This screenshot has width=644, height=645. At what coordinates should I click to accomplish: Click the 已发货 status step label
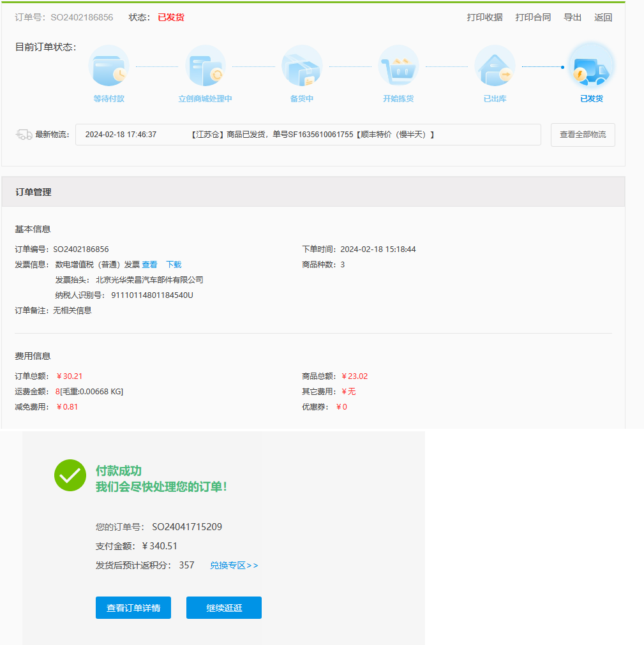point(591,99)
